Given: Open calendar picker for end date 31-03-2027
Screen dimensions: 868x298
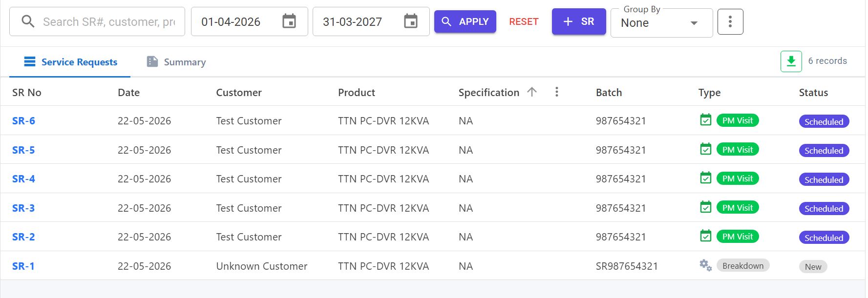Looking at the screenshot, I should pos(411,21).
